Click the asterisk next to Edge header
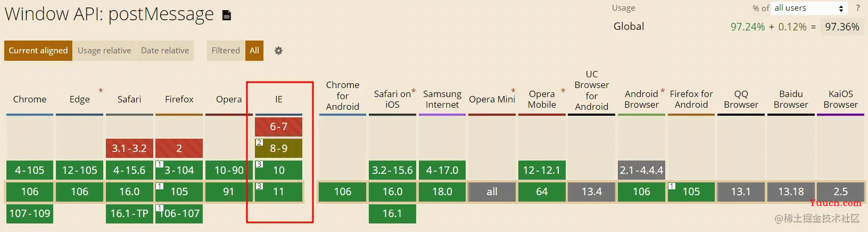868x232 pixels. (101, 91)
